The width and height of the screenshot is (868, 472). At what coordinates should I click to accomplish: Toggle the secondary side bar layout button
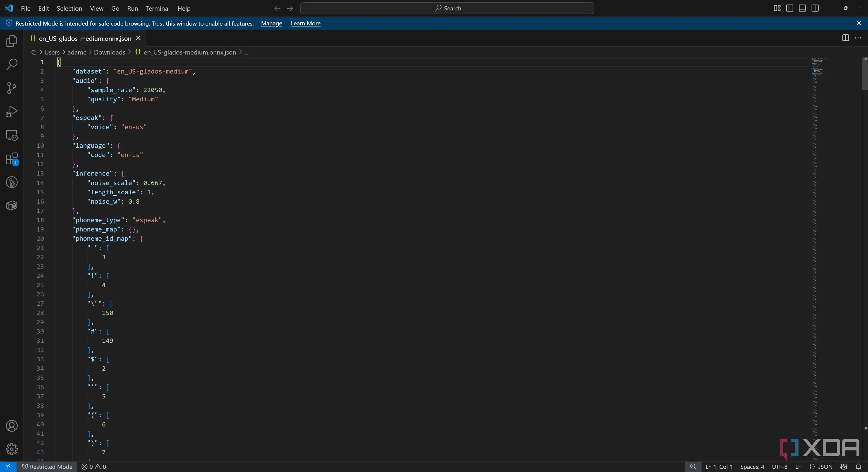(x=815, y=8)
